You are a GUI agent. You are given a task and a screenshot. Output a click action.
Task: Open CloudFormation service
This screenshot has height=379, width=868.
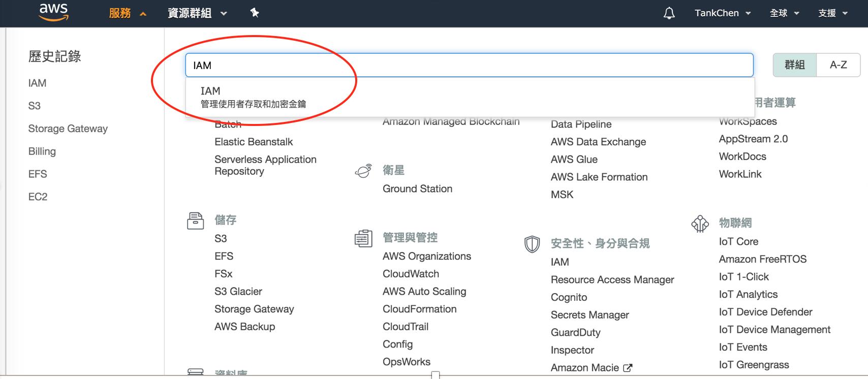[419, 309]
